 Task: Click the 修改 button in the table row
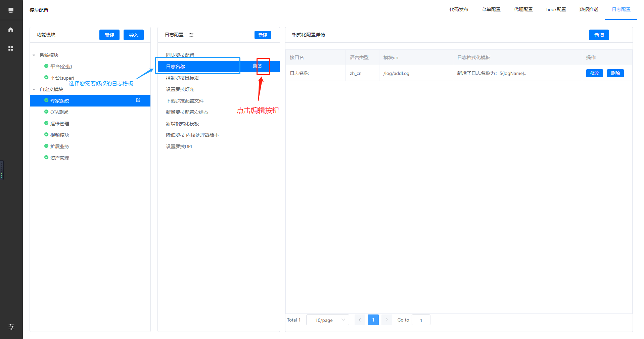point(594,73)
